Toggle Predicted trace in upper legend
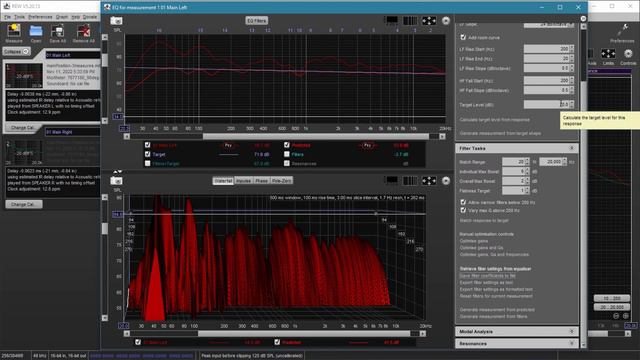This screenshot has height=360, width=640. [x=287, y=145]
